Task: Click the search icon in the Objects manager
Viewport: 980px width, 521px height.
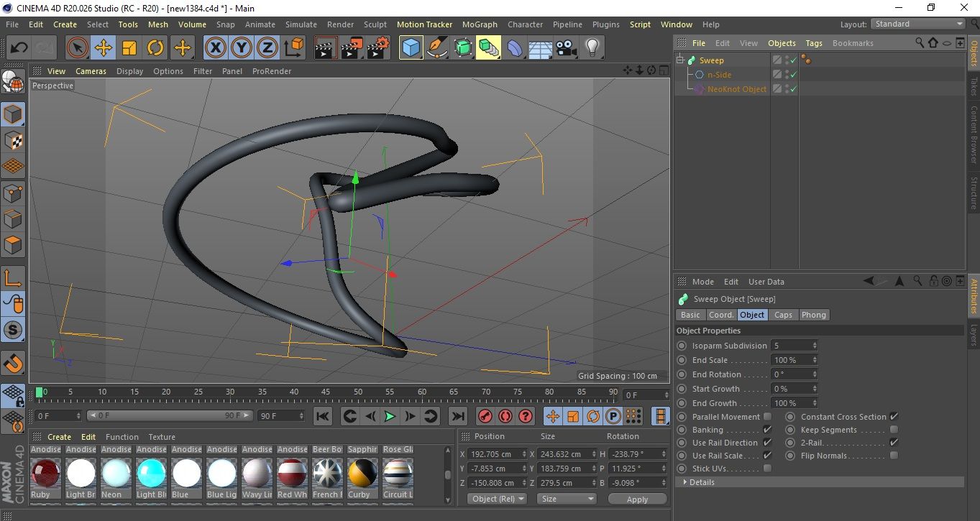Action: pyautogui.click(x=920, y=43)
